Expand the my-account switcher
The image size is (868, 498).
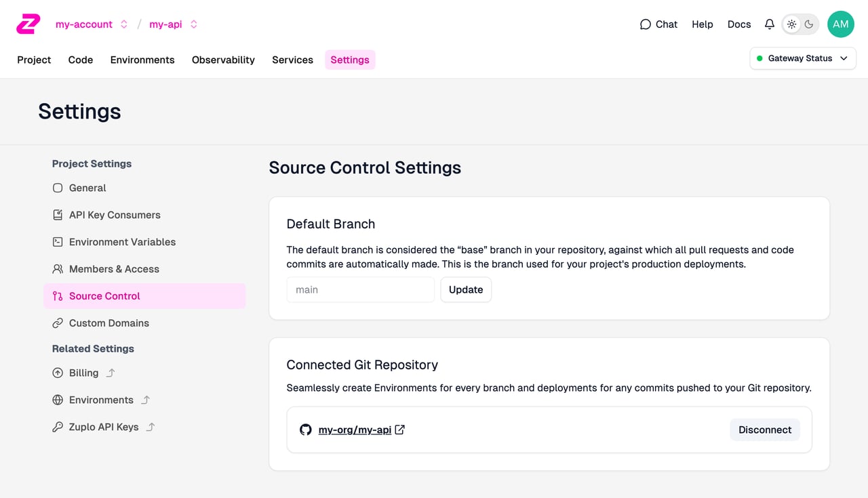pyautogui.click(x=124, y=24)
